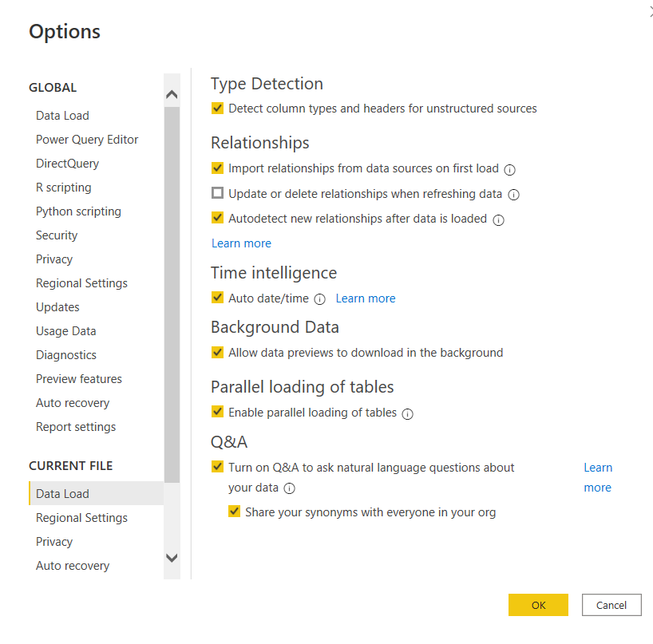Click the sidebar vertical scrollbar thumb
The width and height of the screenshot is (653, 644).
coord(172,294)
